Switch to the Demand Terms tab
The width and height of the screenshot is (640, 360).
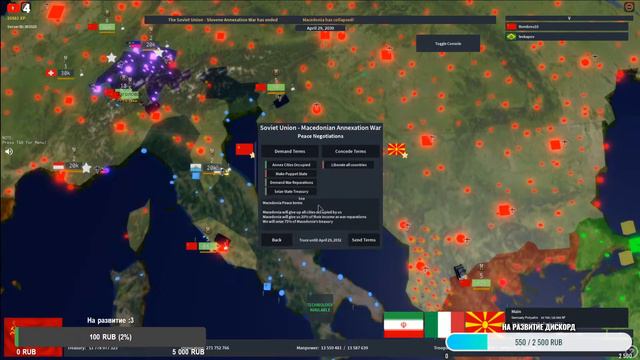(290, 151)
